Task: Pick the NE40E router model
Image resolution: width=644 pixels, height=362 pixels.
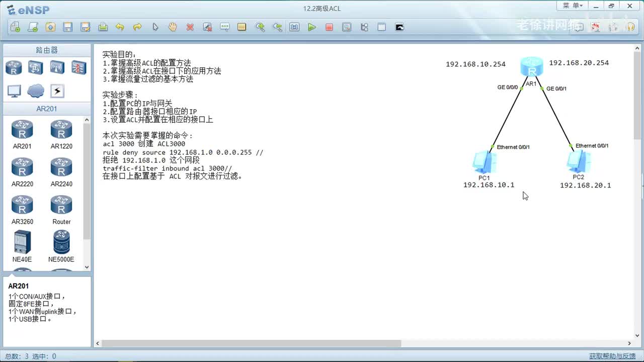Action: pyautogui.click(x=22, y=246)
